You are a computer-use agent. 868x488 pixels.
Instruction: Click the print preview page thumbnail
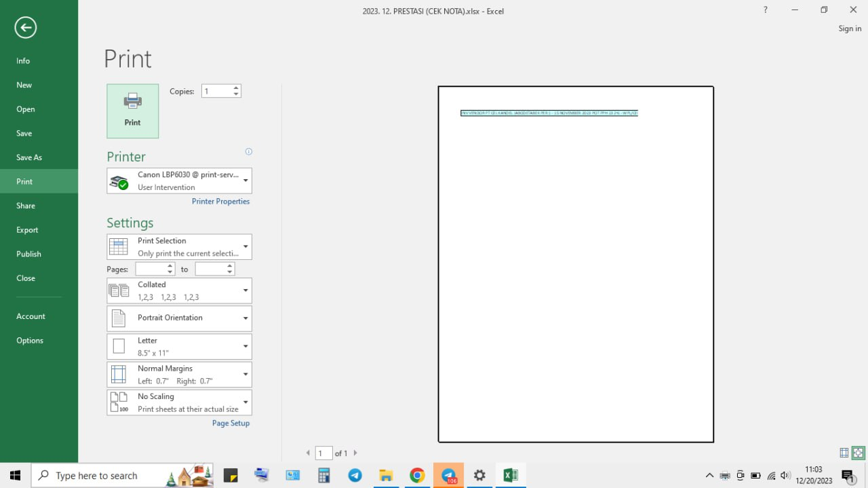point(576,264)
